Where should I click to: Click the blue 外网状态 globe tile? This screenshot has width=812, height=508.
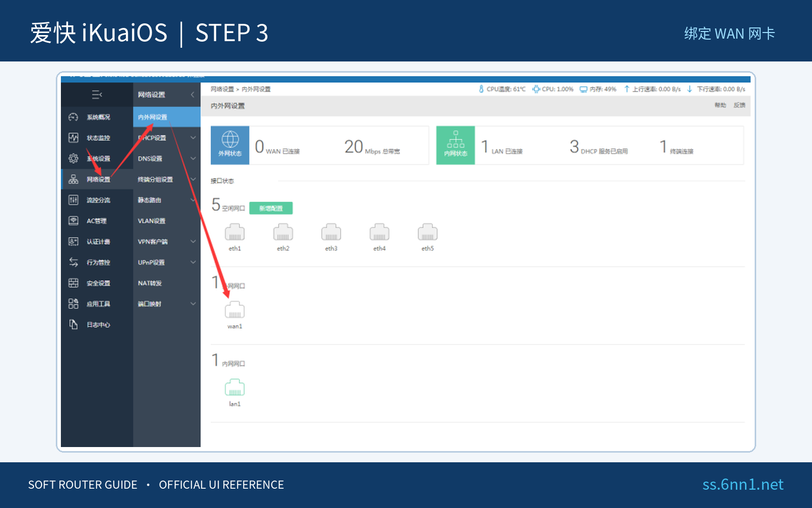tap(230, 145)
